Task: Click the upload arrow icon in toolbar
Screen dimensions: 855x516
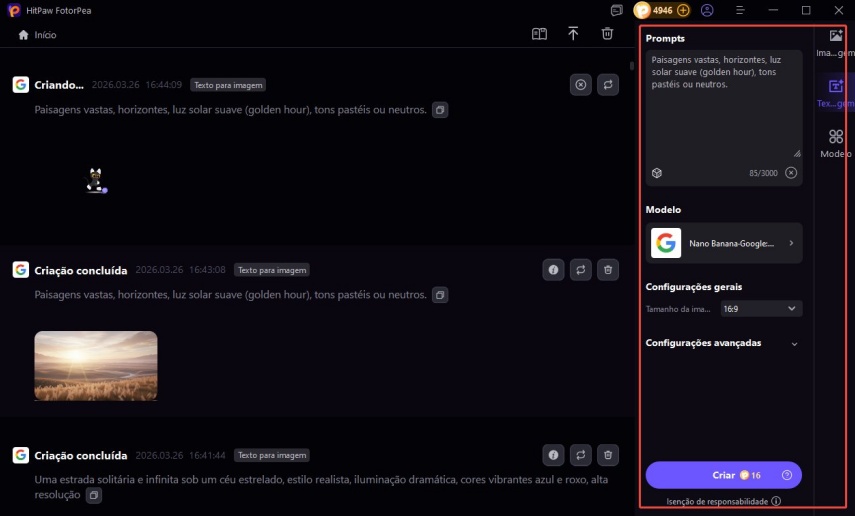Action: [573, 34]
